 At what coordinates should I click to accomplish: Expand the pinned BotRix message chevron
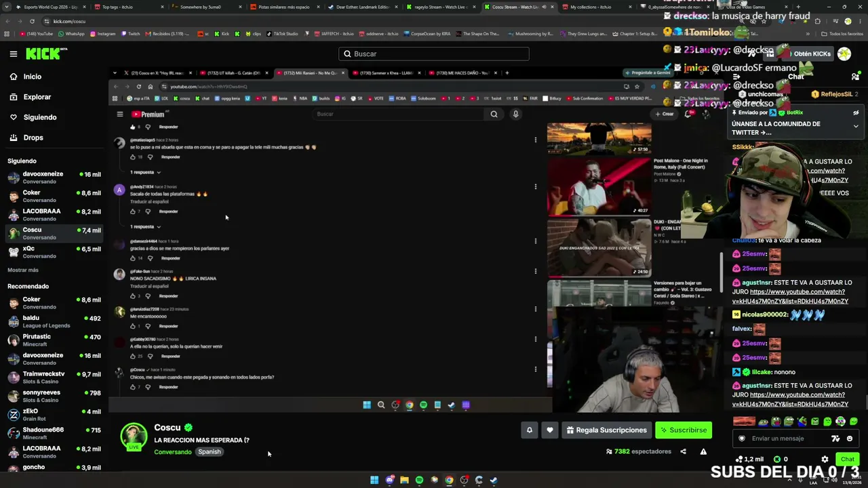pos(856,126)
